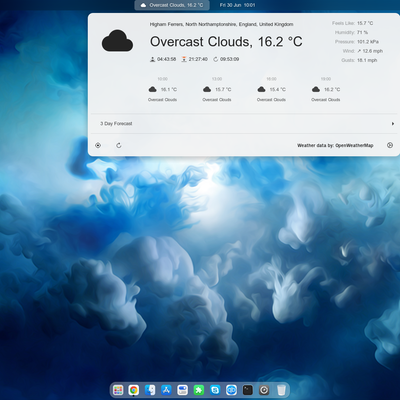Open the blue window-frame app icon in the dock
This screenshot has height=400, width=400.
tap(215, 390)
